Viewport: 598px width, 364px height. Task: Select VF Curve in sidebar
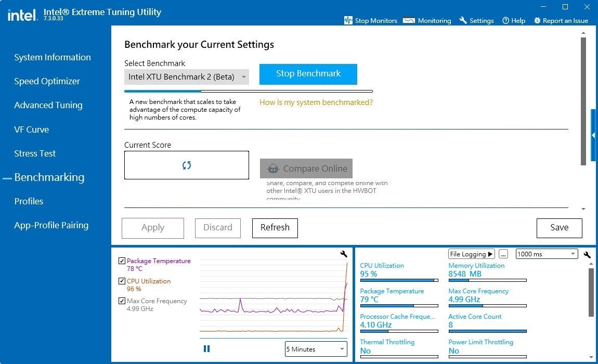[32, 129]
